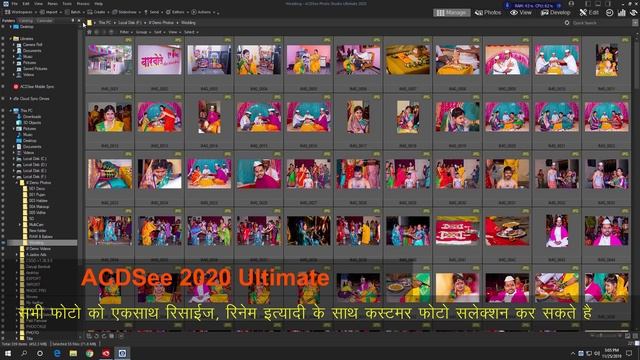Open the 365 mode icon
This screenshot has height=360, width=640.
pyautogui.click(x=609, y=13)
